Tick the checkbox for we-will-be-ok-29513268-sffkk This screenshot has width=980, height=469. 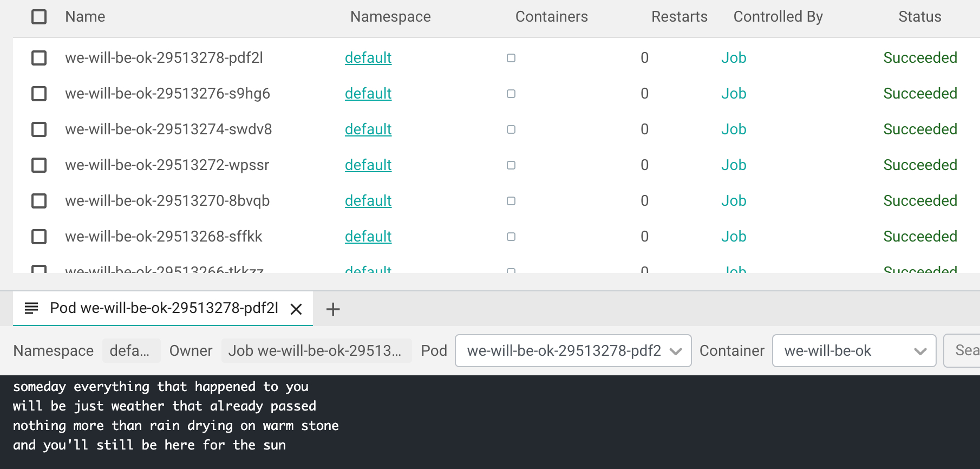click(39, 237)
